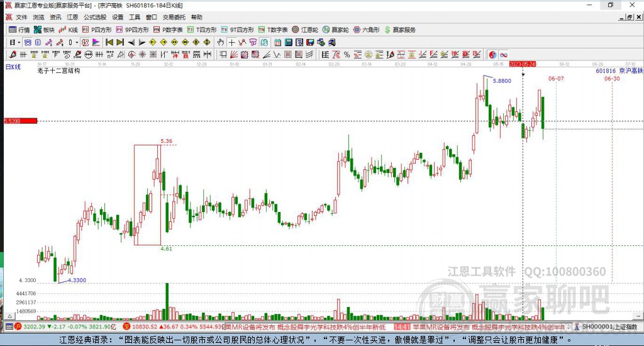Open the 赢家轮 wheel tool
The width and height of the screenshot is (644, 346).
click(x=336, y=30)
